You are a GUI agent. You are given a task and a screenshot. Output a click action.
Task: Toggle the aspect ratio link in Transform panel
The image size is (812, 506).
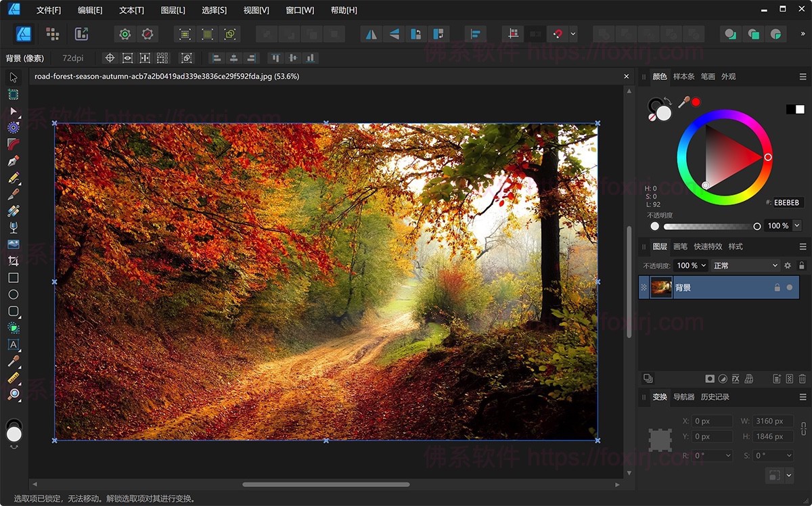[x=803, y=428]
